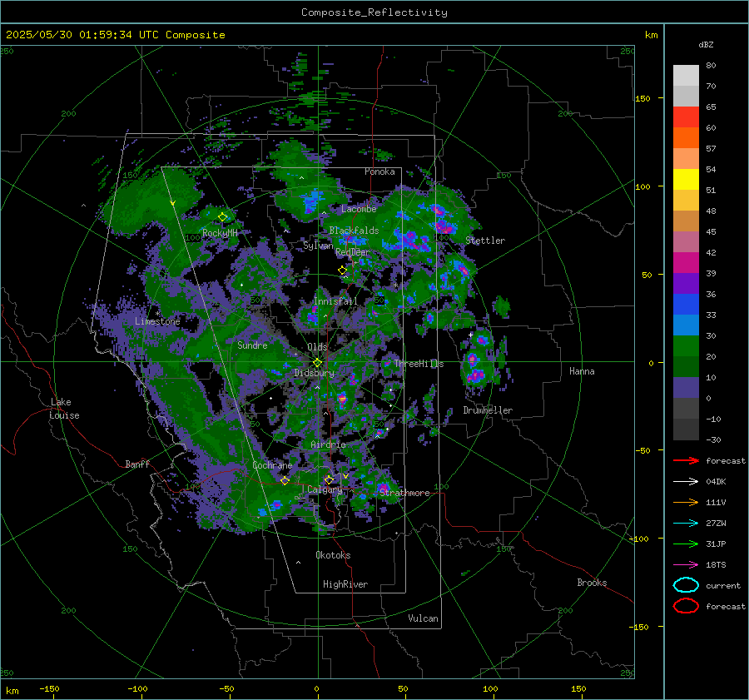Select the slate purple 10 dBZ swatch

(x=686, y=388)
